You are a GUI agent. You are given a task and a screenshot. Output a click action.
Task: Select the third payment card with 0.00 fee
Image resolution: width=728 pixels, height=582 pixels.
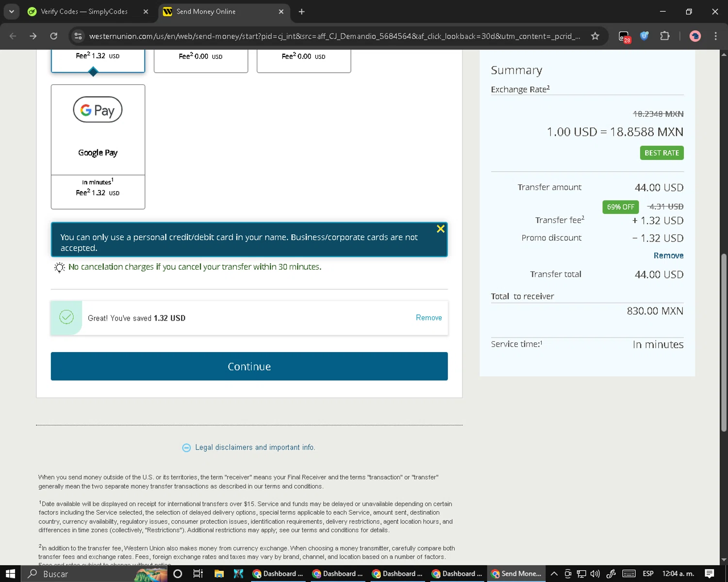(304, 61)
